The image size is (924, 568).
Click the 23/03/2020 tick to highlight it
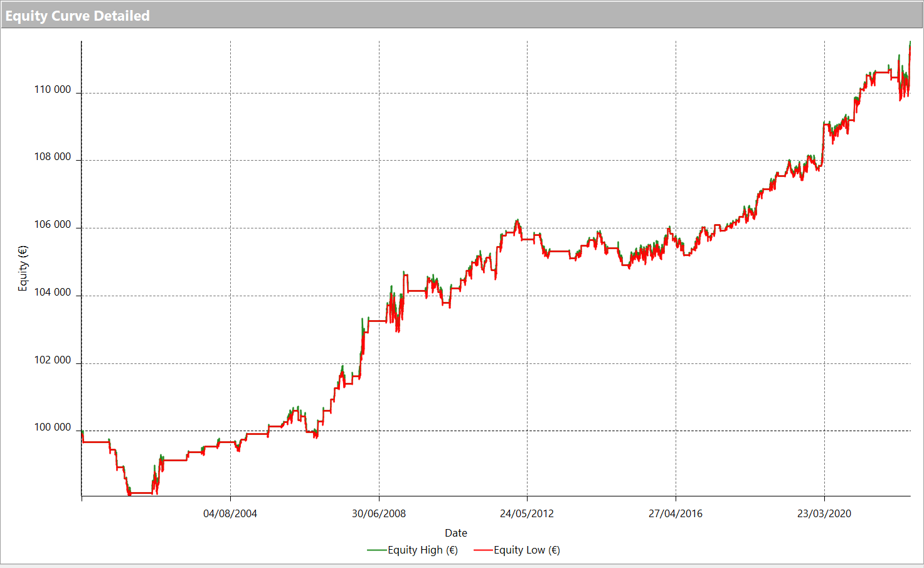tap(824, 513)
